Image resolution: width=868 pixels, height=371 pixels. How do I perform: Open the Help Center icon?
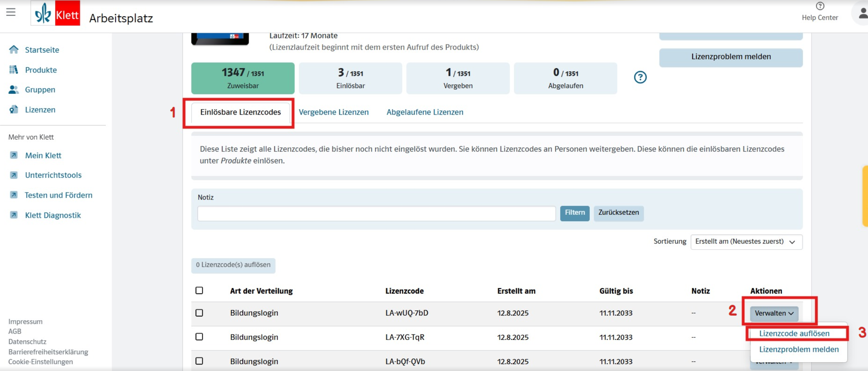pyautogui.click(x=820, y=6)
